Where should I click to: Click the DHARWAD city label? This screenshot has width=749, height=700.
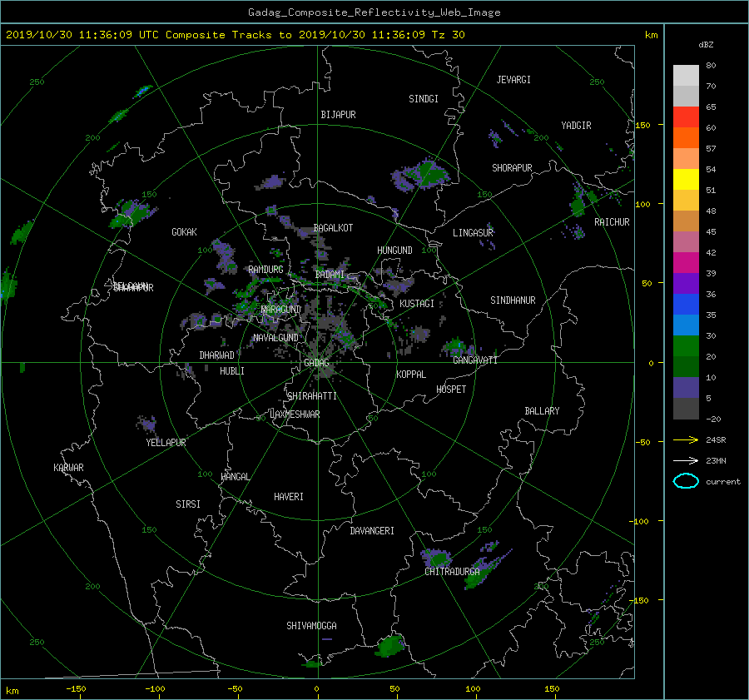pos(217,355)
